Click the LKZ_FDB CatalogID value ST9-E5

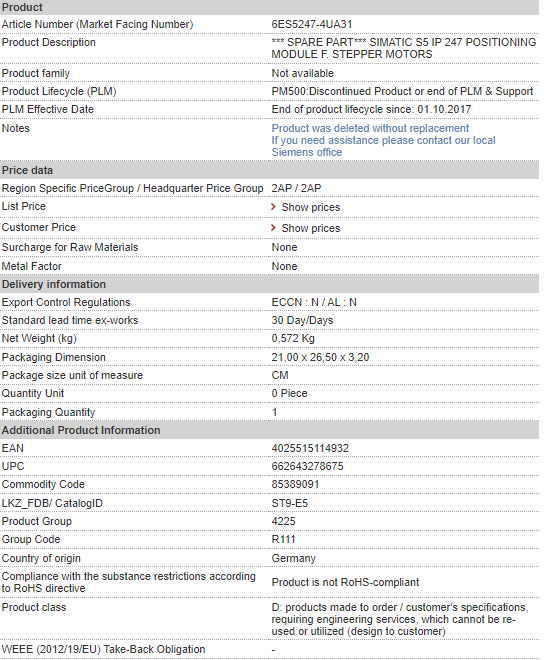click(290, 503)
